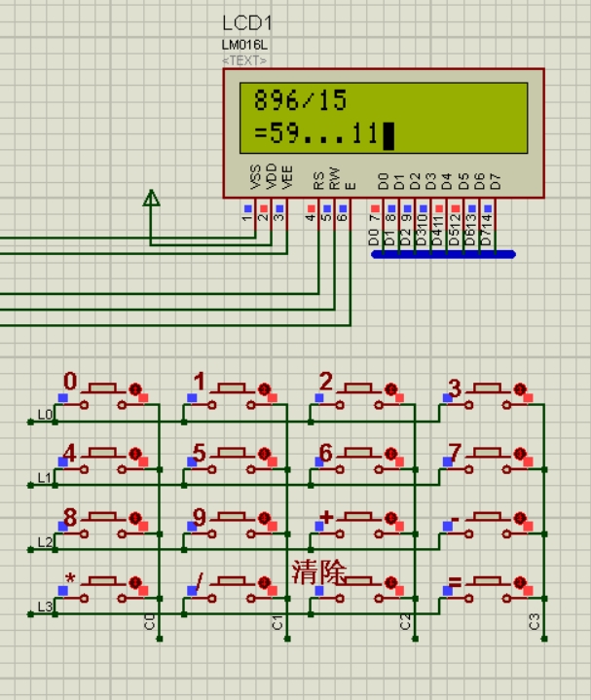Click the D0 pin 7 of the LCD
The width and height of the screenshot is (591, 700).
point(383,214)
